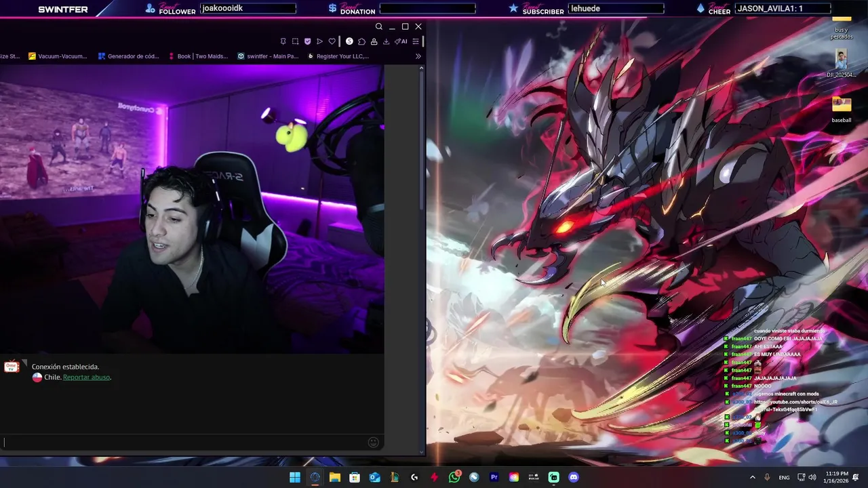Open Microsoft Store taskbar icon
The height and width of the screenshot is (488, 868).
355,477
